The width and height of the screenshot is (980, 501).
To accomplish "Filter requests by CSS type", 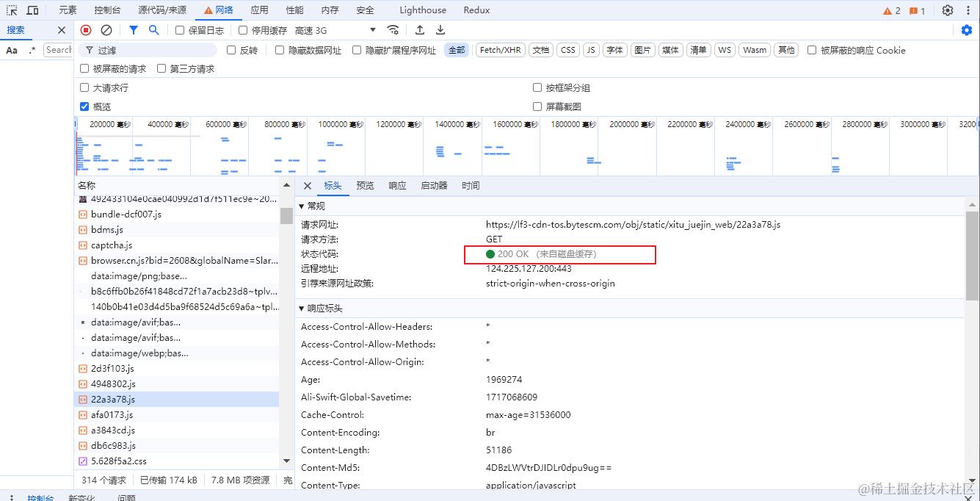I will point(567,50).
